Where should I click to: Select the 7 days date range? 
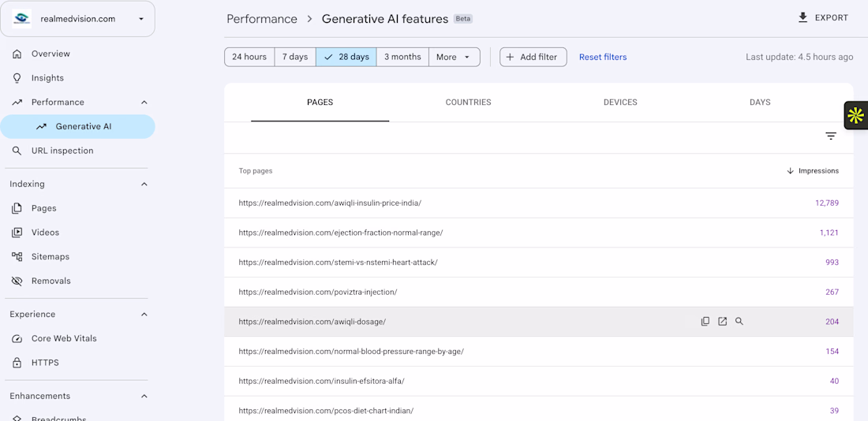pos(295,57)
